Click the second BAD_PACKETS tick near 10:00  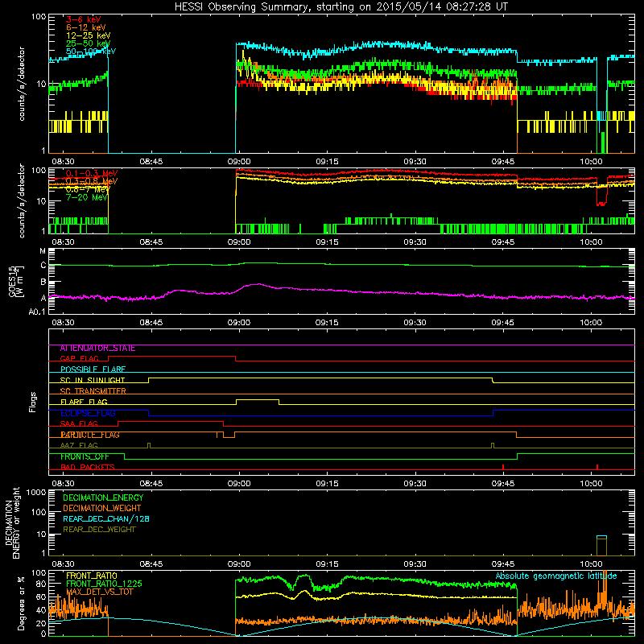(x=597, y=467)
